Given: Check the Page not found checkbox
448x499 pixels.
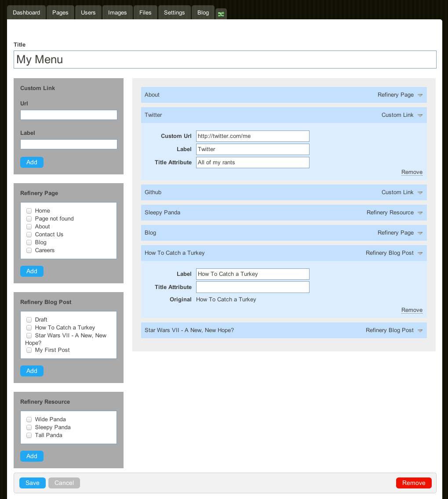Looking at the screenshot, I should tap(29, 219).
